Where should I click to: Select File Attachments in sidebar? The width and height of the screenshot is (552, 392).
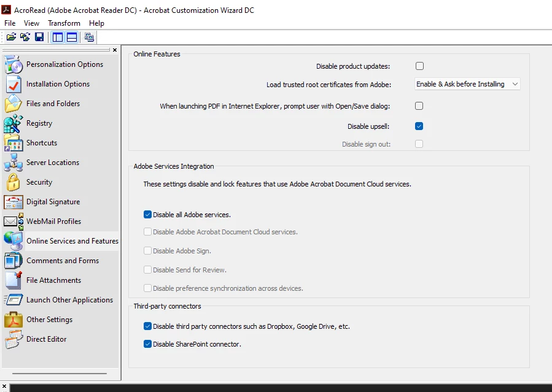click(54, 280)
